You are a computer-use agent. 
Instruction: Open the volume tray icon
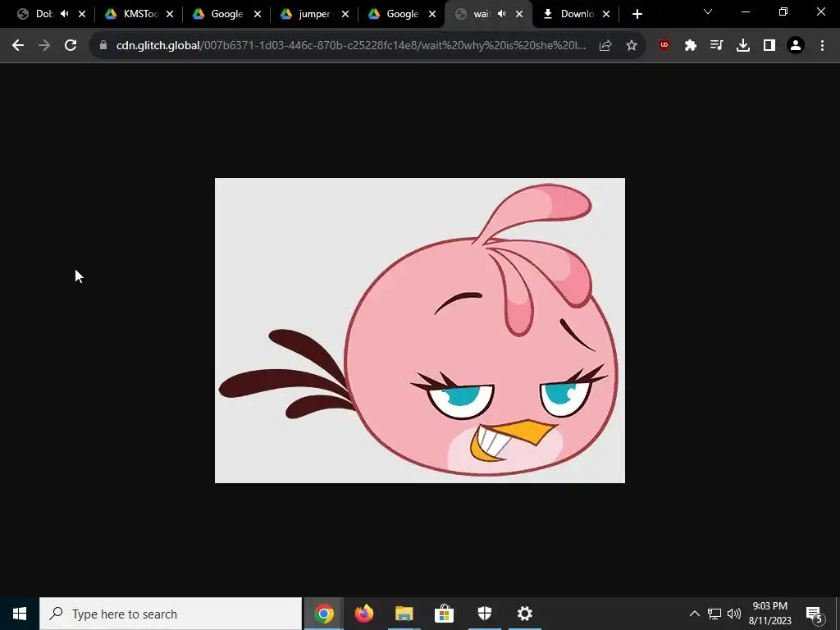pos(734,614)
